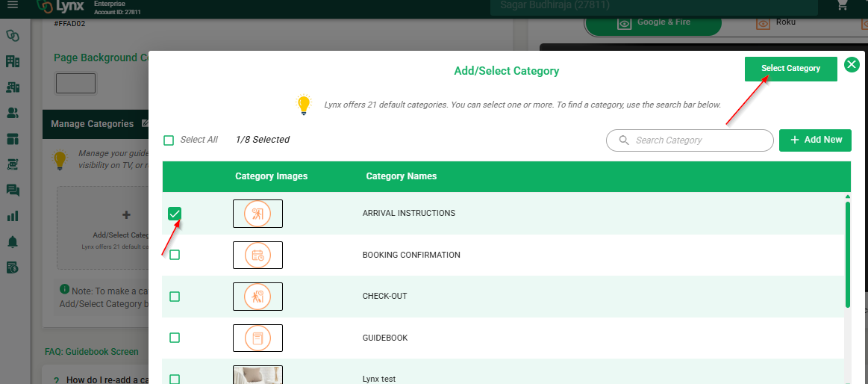Click the Select Category button
The width and height of the screenshot is (868, 384).
click(790, 69)
